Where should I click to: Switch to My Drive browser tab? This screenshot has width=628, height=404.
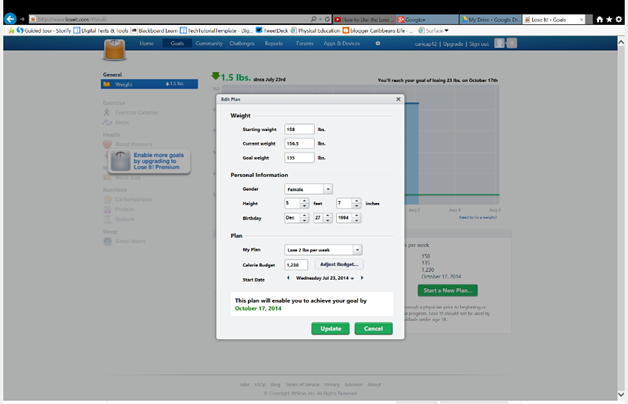pos(491,19)
